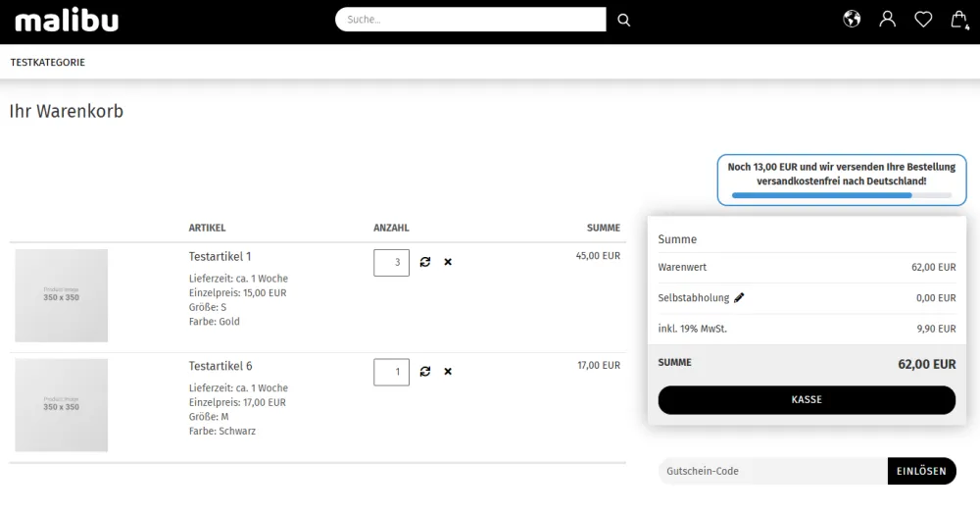Focus the Gutschein-Code input field
This screenshot has width=980, height=514.
(772, 471)
